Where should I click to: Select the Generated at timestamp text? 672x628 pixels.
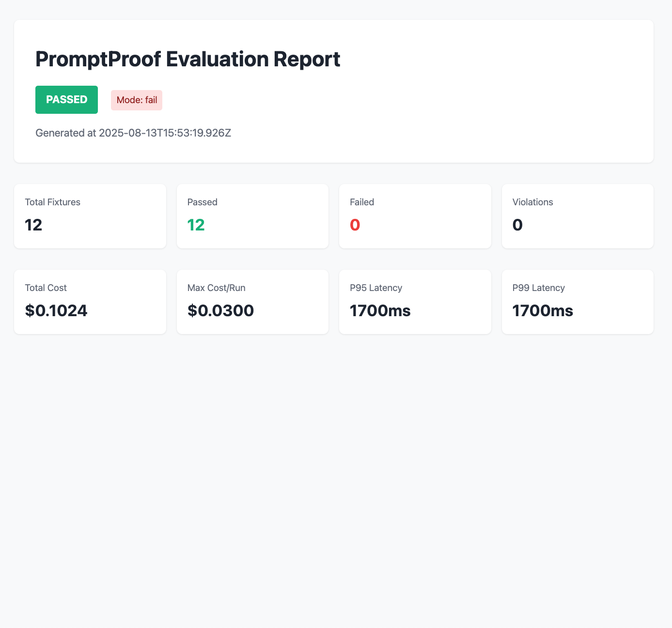[133, 133]
